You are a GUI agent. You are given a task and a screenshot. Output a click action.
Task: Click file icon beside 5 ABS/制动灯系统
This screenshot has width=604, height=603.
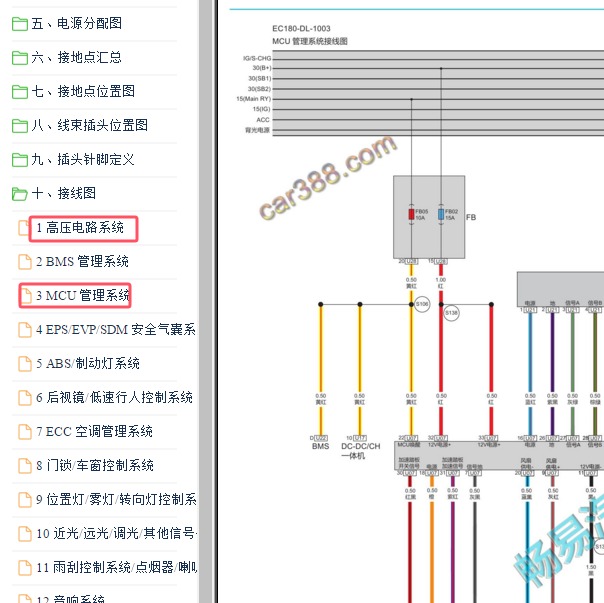25,363
